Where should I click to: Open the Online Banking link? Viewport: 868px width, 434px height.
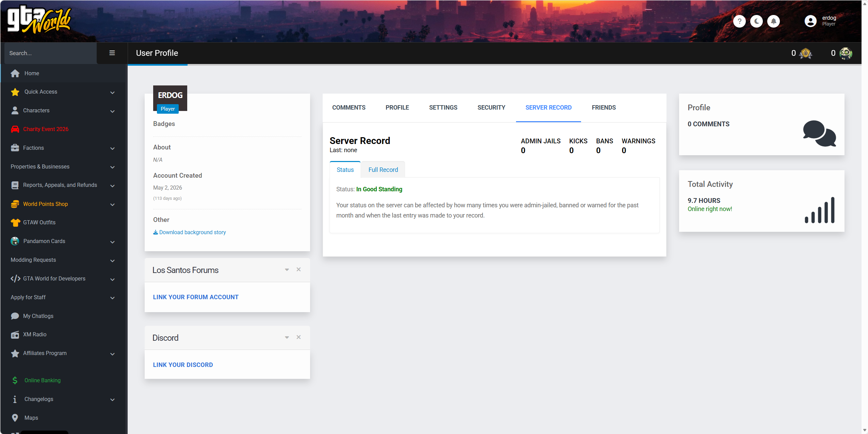[43, 380]
